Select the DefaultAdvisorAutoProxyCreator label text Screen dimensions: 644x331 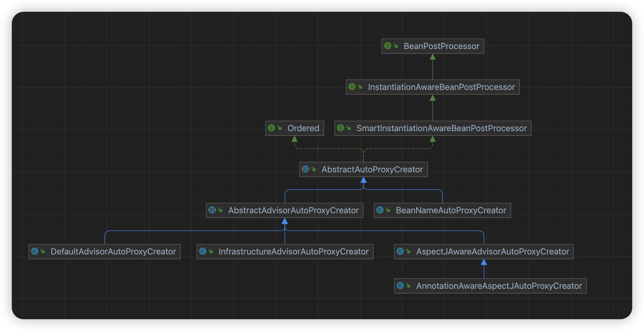113,252
